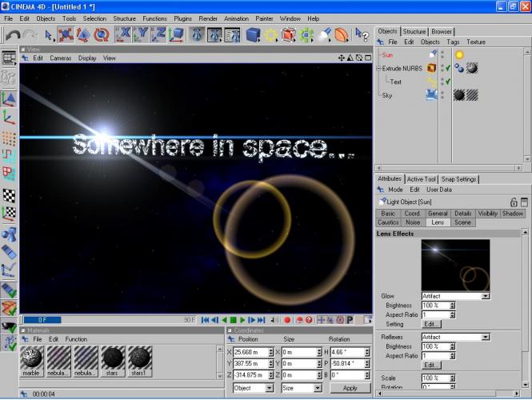Toggle the X-axis lock icon
Image resolution: width=532 pixels, height=400 pixels.
coord(124,35)
